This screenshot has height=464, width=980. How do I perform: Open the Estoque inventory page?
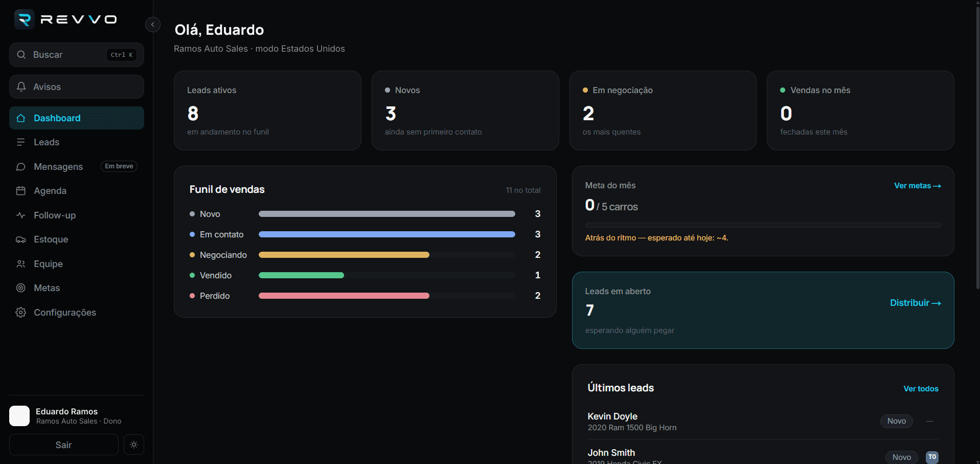(77, 239)
